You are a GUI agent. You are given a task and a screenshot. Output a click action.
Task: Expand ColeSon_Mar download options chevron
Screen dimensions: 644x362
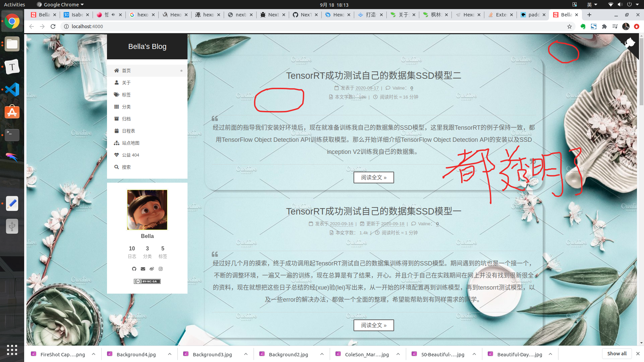tap(398, 354)
